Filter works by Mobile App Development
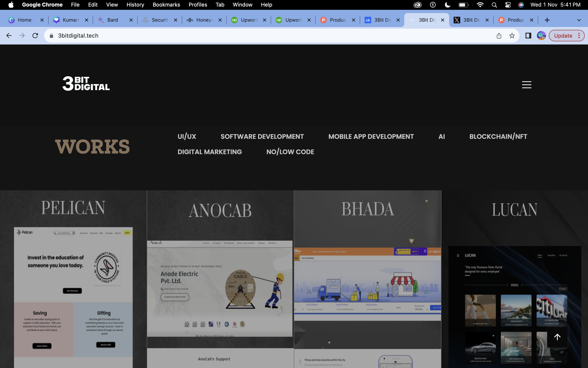588x368 pixels. 371,137
